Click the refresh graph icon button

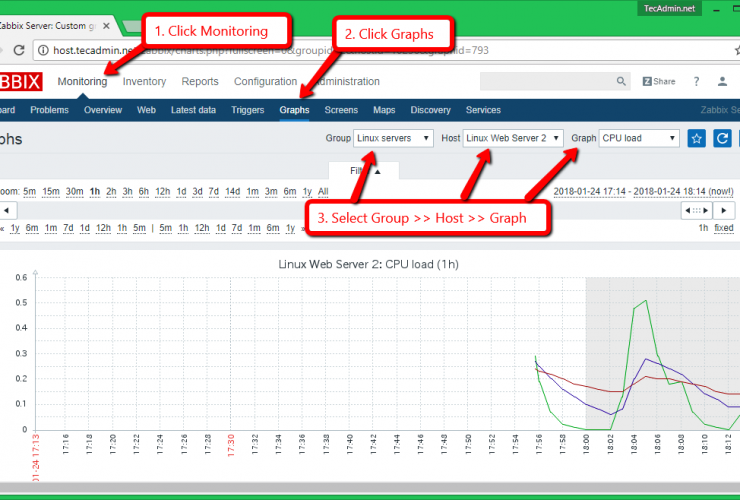pos(723,139)
